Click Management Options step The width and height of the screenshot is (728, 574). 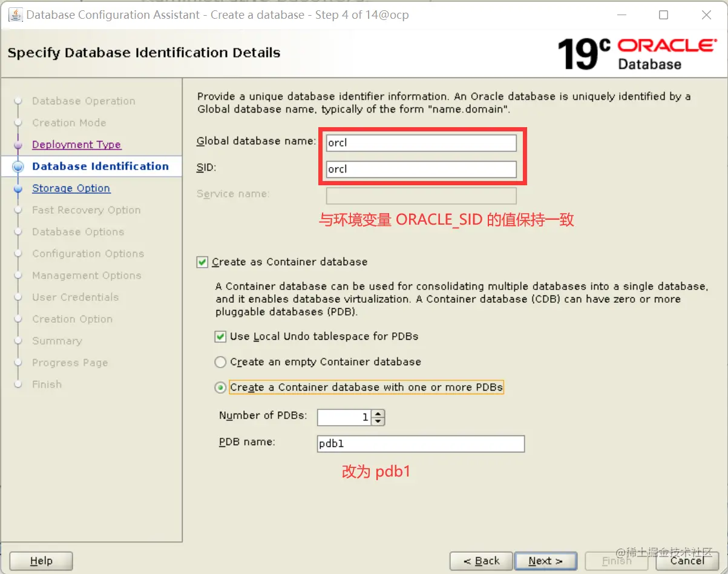click(x=87, y=275)
